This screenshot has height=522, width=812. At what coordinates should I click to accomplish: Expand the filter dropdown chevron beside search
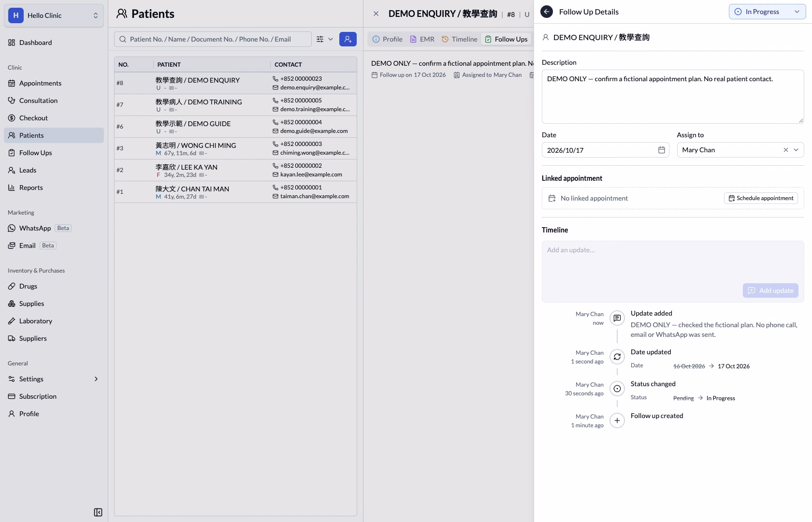click(331, 39)
